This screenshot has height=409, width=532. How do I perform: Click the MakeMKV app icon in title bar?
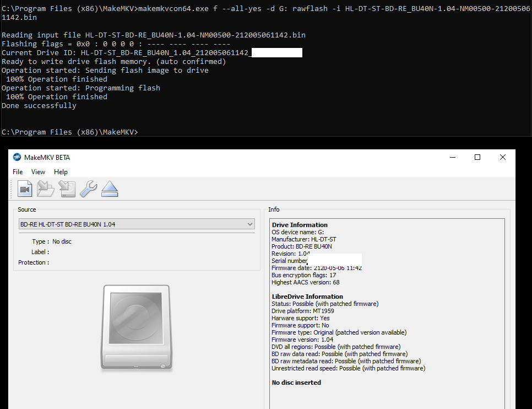tap(17, 157)
